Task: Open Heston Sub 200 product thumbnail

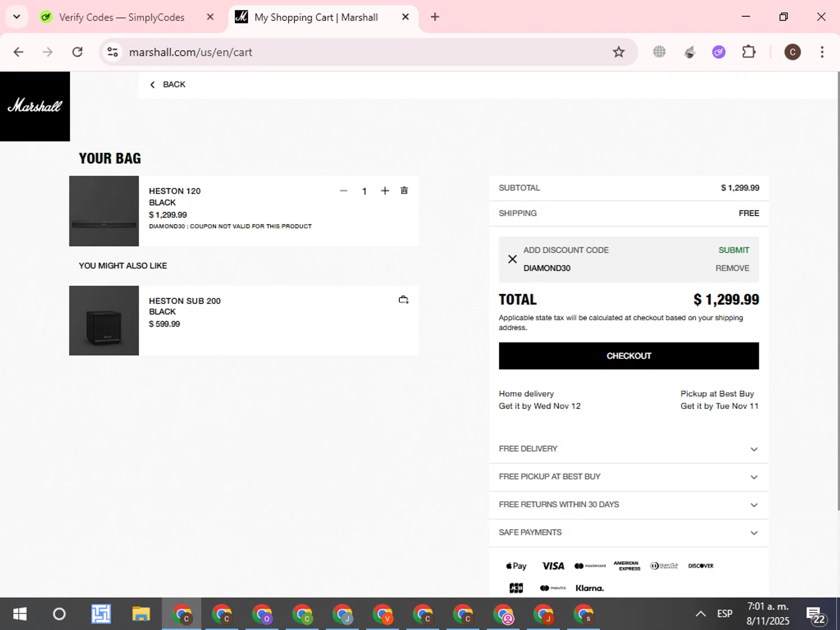Action: (104, 320)
